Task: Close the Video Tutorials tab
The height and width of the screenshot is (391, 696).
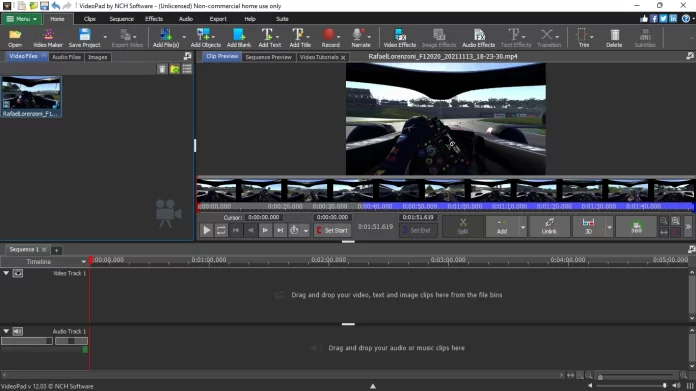Action: click(343, 57)
